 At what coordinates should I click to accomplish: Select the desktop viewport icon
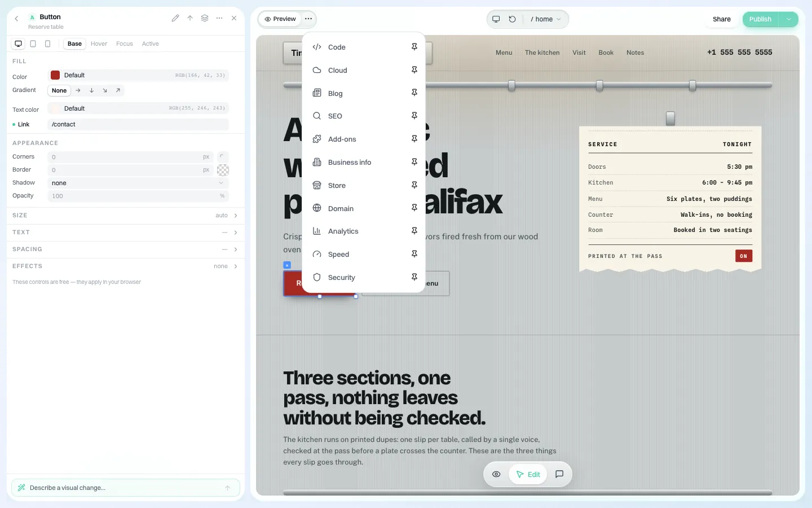(x=19, y=43)
